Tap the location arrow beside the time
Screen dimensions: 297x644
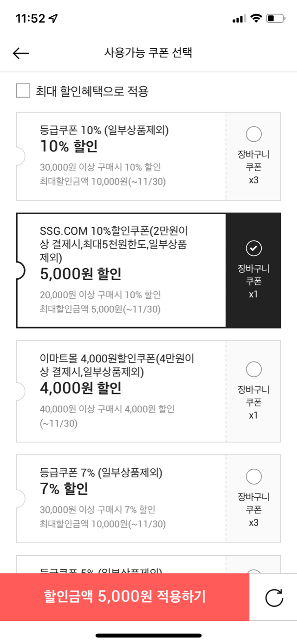coord(54,19)
